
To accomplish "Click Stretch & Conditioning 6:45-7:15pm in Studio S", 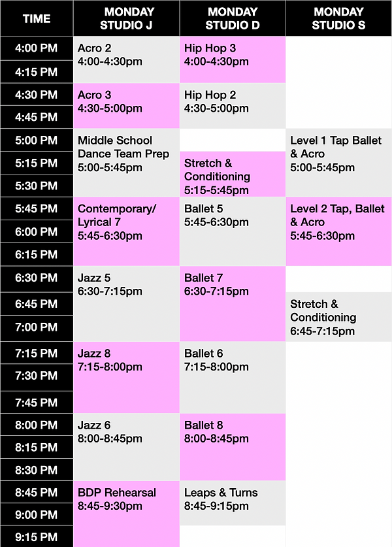I will 338,317.
